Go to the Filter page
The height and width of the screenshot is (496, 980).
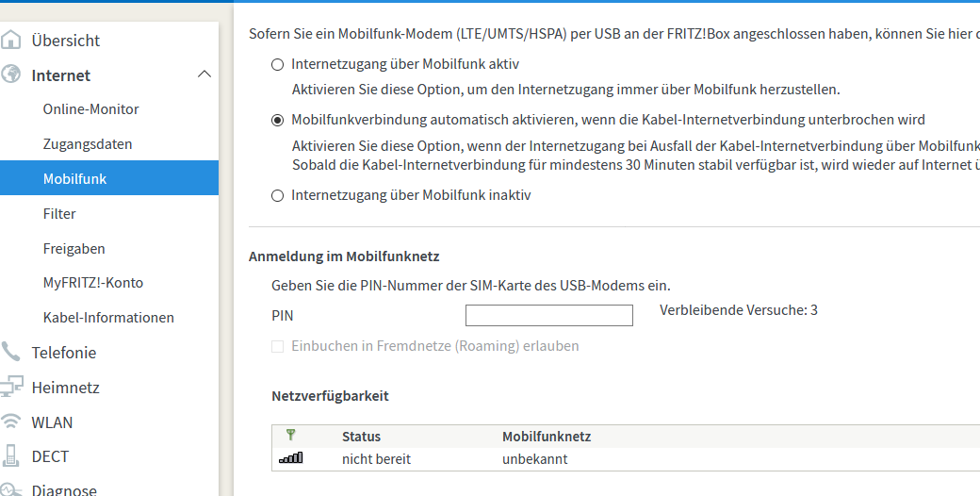click(59, 214)
